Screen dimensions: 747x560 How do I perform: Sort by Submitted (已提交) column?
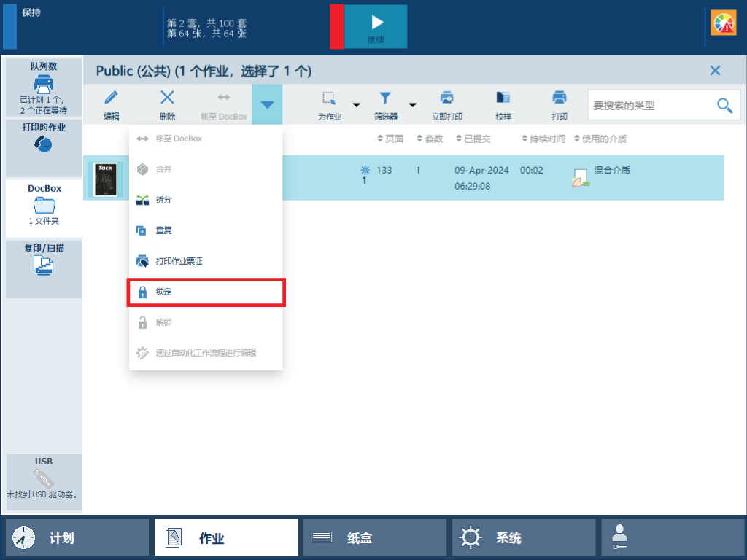473,139
